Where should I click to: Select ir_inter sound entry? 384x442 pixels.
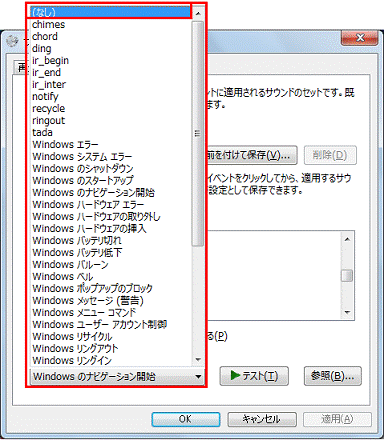pyautogui.click(x=111, y=84)
